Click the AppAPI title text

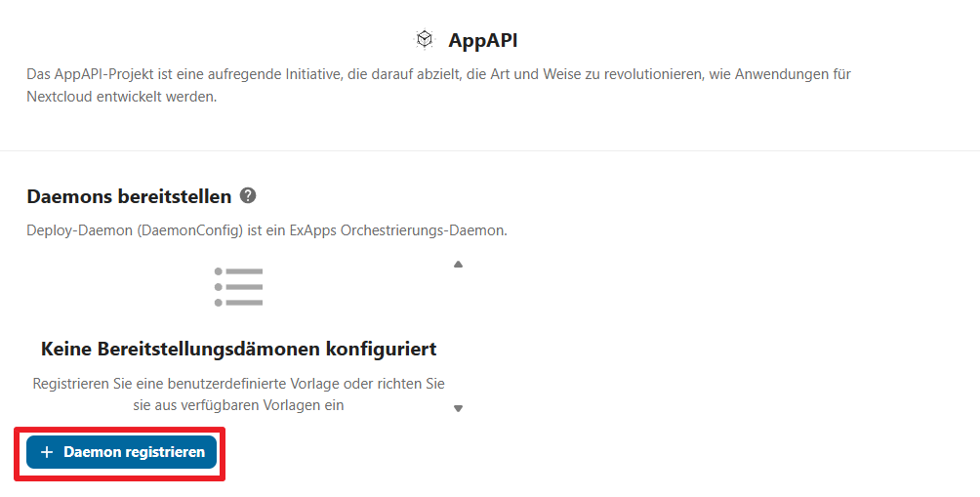(482, 40)
